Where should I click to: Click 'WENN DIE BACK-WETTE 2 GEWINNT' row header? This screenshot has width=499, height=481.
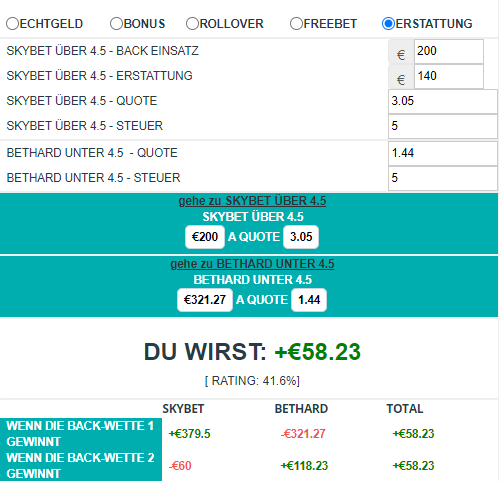[x=81, y=466]
